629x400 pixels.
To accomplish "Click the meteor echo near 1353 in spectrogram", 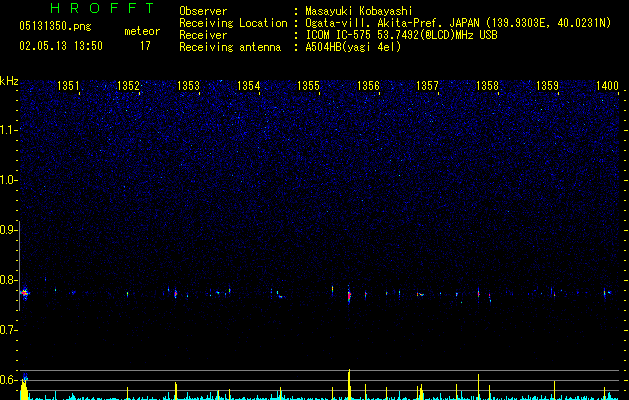I will point(176,293).
